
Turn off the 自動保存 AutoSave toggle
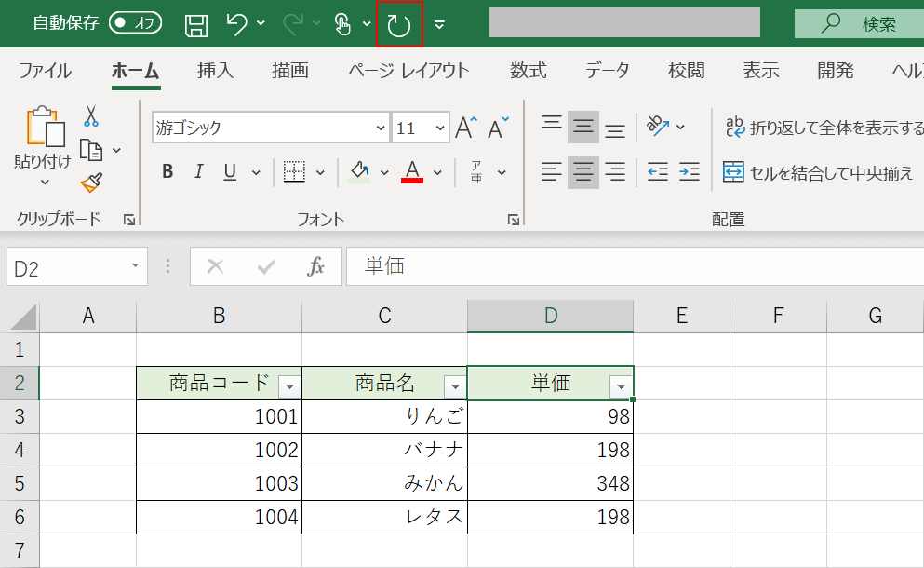pos(136,22)
